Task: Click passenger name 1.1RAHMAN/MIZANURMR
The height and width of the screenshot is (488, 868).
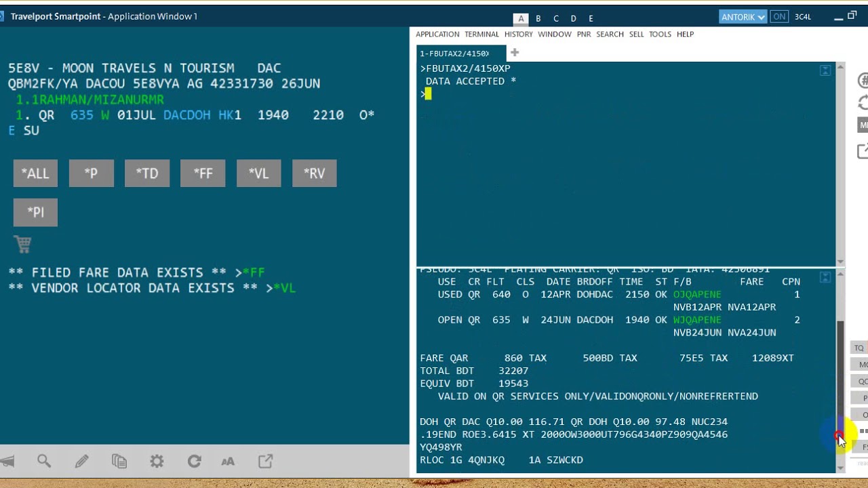Action: 90,100
